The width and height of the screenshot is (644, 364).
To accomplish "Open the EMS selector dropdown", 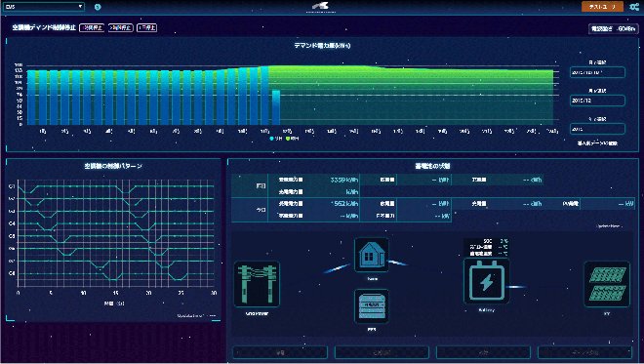I will click(x=43, y=7).
